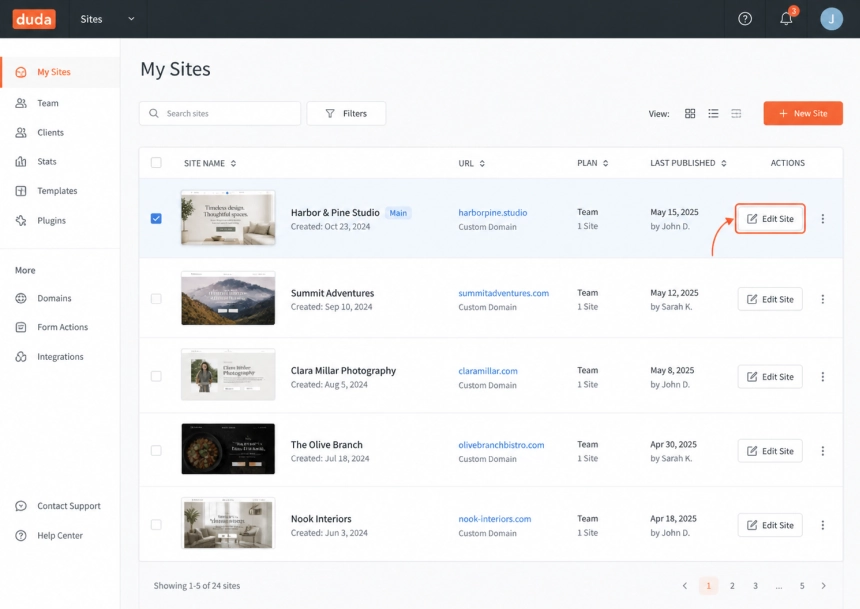The width and height of the screenshot is (860, 609).
Task: Click the Main badge
Action: pos(398,213)
